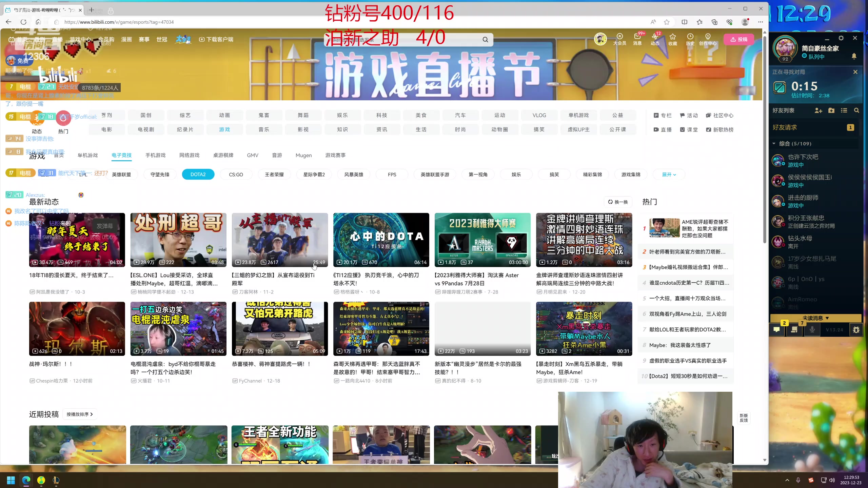
Task: Switch to the 游戏赛事 sub-tab
Action: tap(335, 155)
